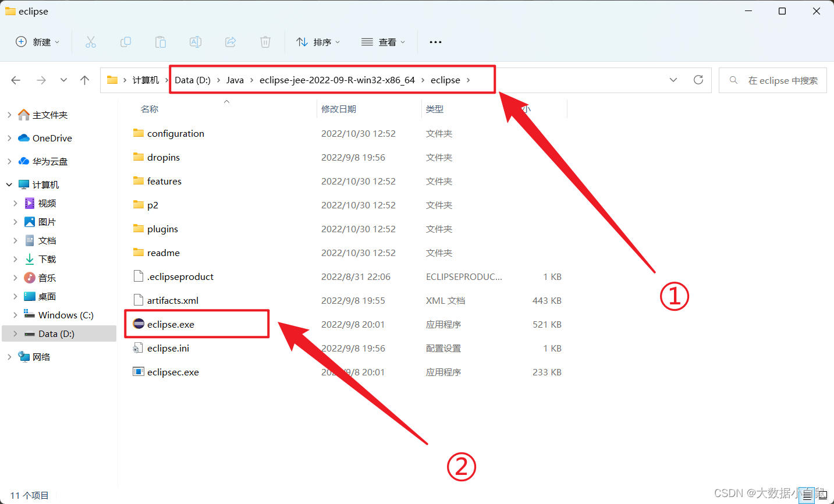Select the readme folder
The image size is (834, 504).
coord(164,253)
